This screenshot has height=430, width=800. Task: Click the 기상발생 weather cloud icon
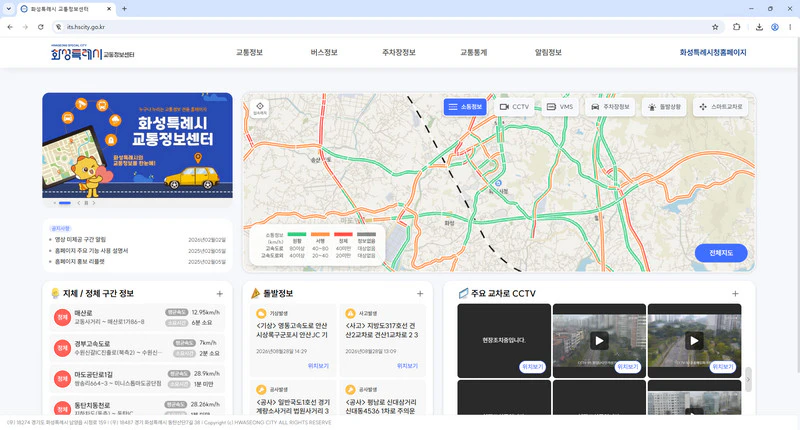pyautogui.click(x=261, y=313)
